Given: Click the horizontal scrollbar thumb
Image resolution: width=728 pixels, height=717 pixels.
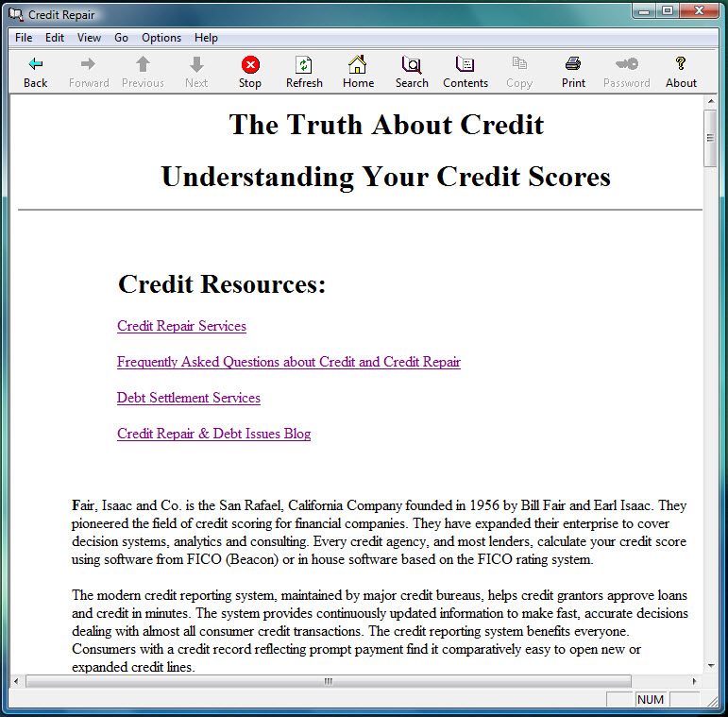Looking at the screenshot, I should pos(329,681).
